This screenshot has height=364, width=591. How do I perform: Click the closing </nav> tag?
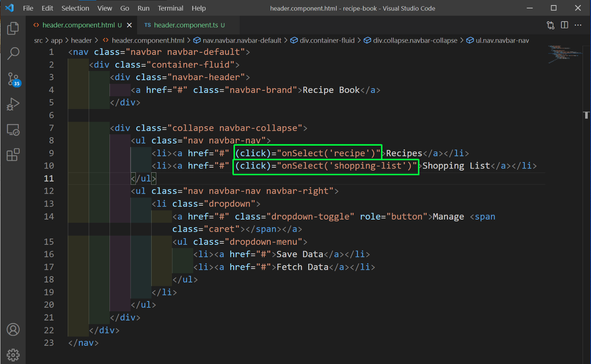tap(84, 342)
